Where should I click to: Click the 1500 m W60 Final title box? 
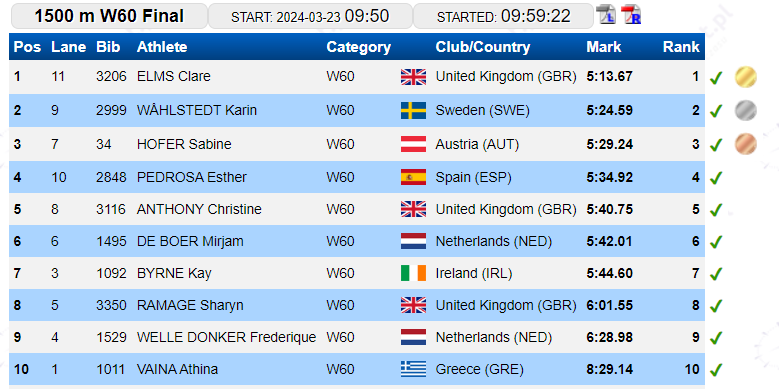[x=109, y=16]
